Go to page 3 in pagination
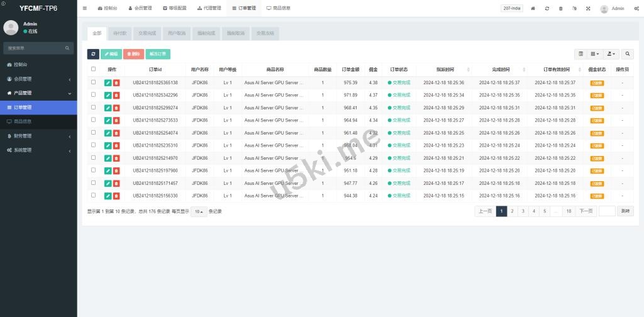Screen dimensions: 644x317 tap(523, 211)
